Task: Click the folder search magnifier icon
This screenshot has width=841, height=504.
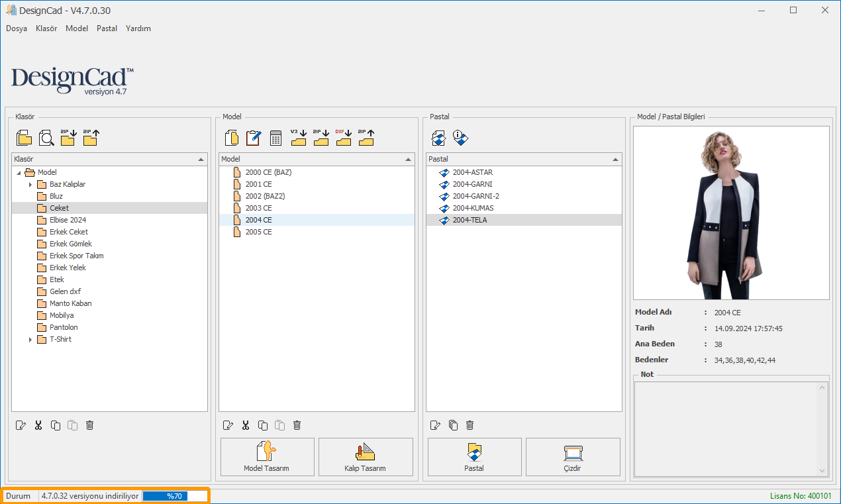Action: (x=46, y=138)
